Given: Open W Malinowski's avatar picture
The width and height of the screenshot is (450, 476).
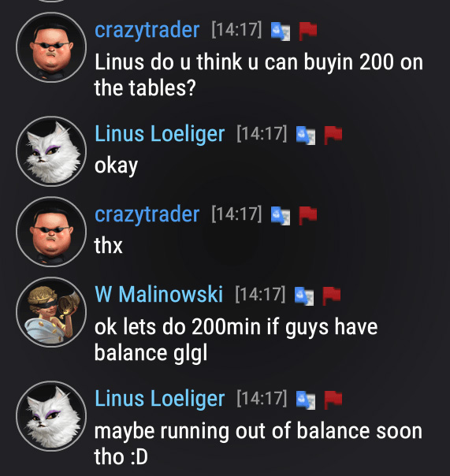Looking at the screenshot, I should [51, 312].
